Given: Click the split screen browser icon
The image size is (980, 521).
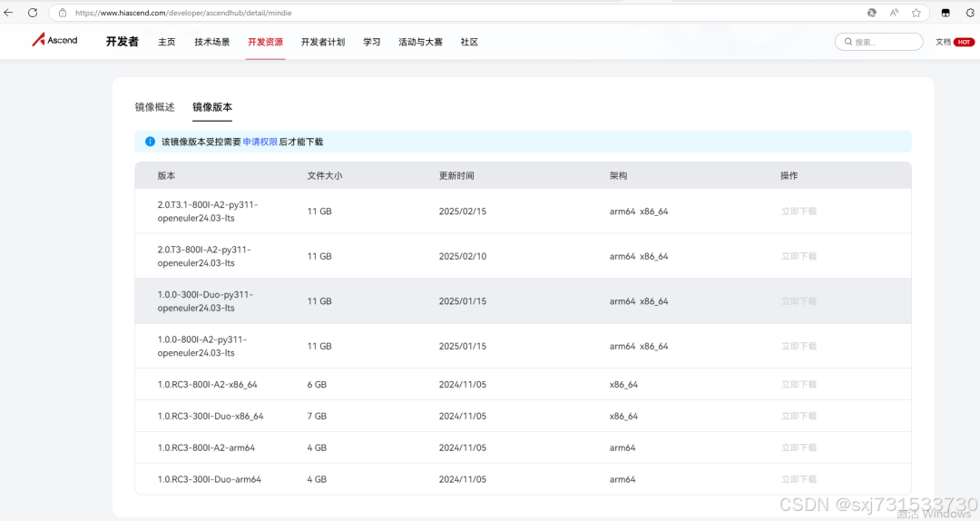Looking at the screenshot, I should [x=946, y=13].
